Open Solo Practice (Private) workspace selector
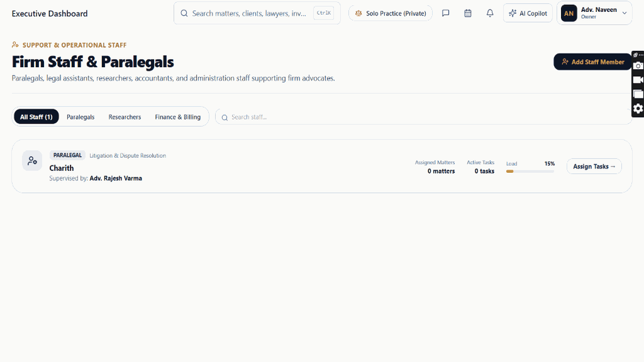The width and height of the screenshot is (644, 362). click(x=390, y=13)
